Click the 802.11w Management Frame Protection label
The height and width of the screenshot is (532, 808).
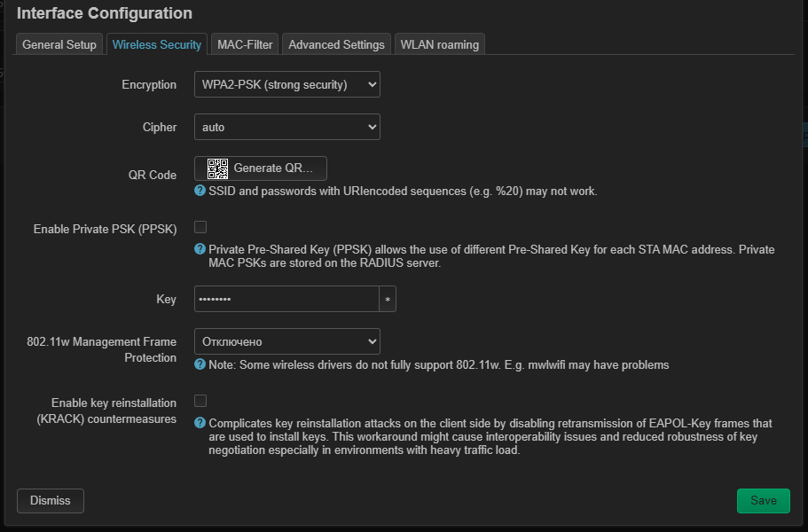pyautogui.click(x=101, y=349)
